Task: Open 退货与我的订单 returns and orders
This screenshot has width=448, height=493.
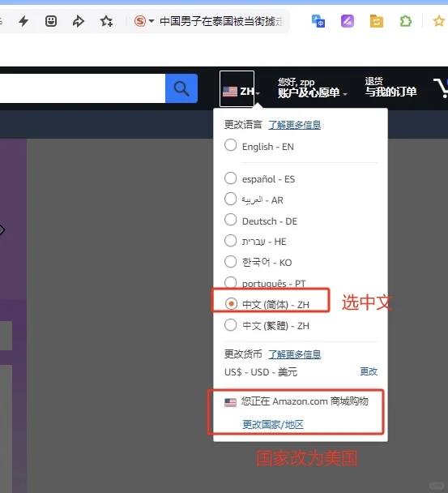Action: point(390,87)
